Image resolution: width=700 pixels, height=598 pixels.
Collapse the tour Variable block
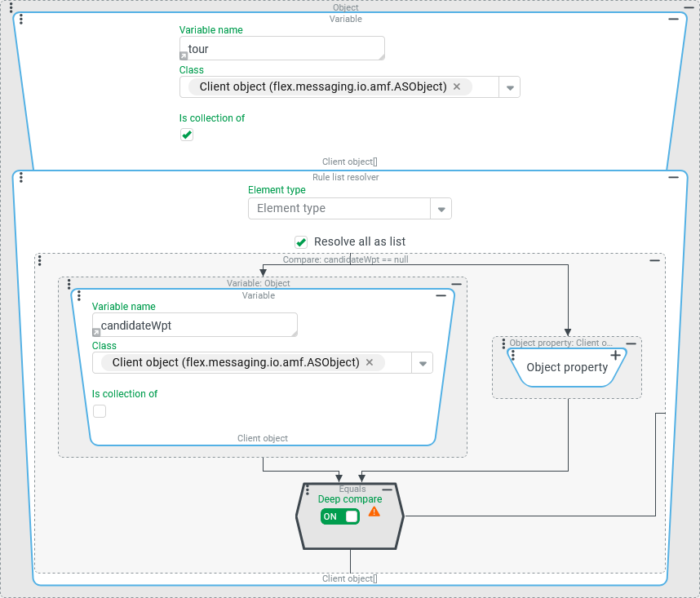tap(673, 20)
